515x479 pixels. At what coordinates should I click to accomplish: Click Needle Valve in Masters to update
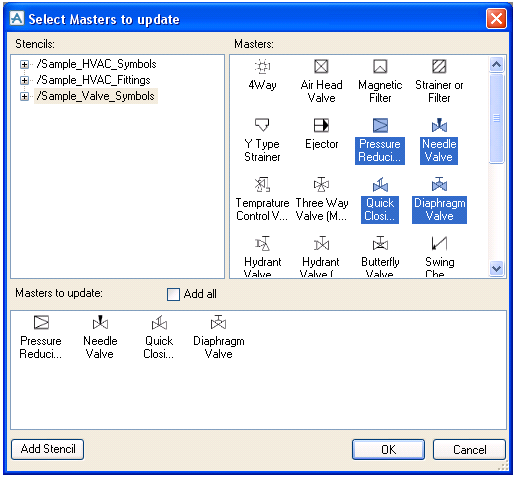100,337
